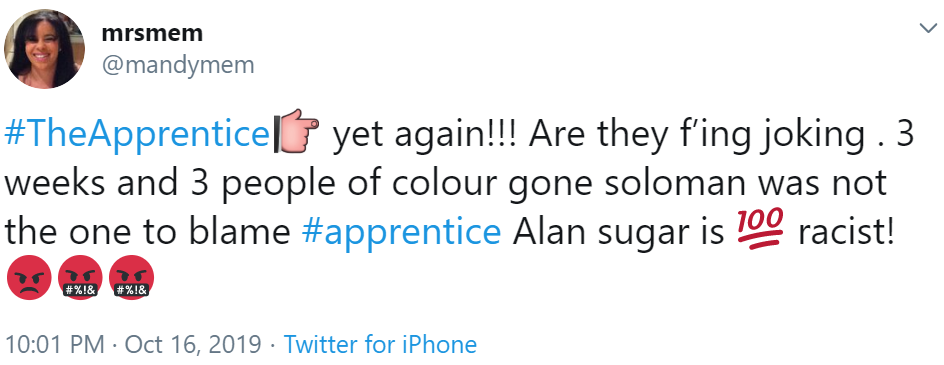The height and width of the screenshot is (365, 944).
Task: Click the Oct 16, 2019 date
Action: 193,345
